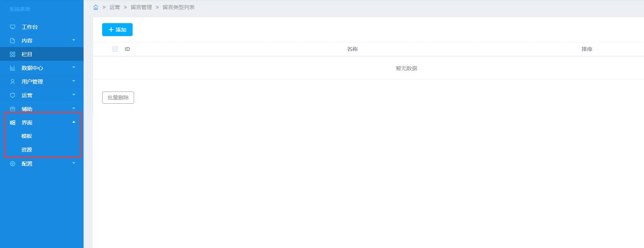Go to 运营 breadcrumb link
The image size is (644, 248).
point(115,7)
